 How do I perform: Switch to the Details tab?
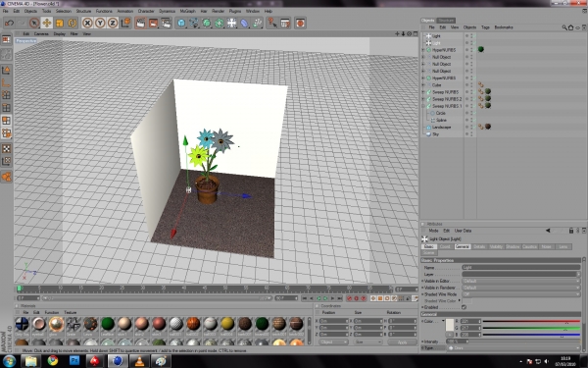(x=479, y=246)
